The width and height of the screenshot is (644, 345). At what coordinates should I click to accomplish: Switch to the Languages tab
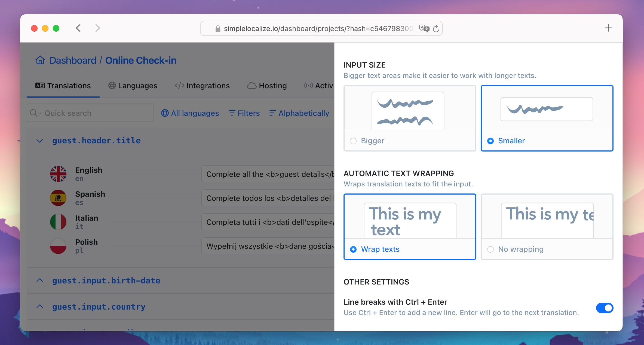pyautogui.click(x=133, y=86)
